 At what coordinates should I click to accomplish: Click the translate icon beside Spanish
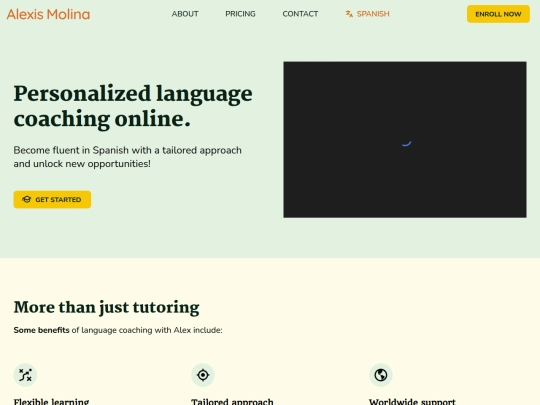tap(349, 14)
